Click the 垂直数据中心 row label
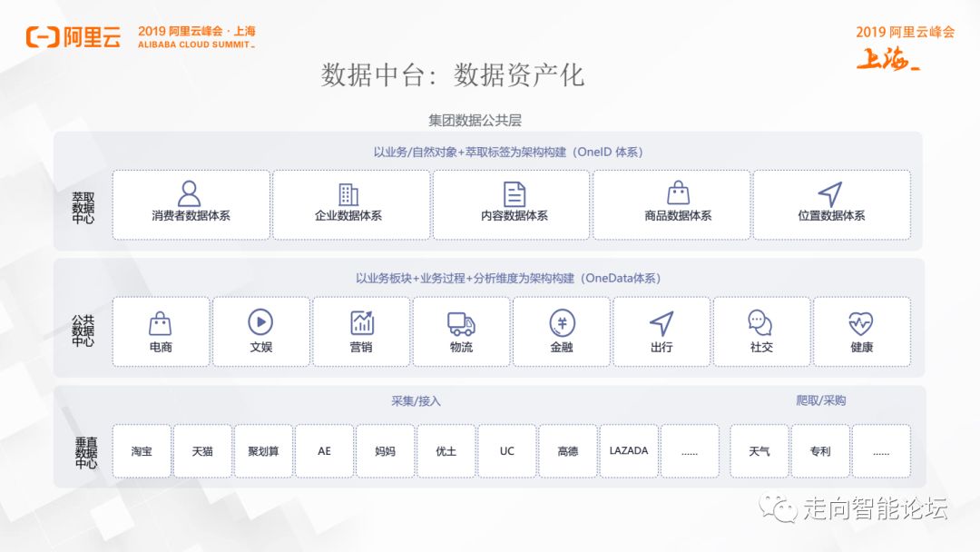This screenshot has width=980, height=552. 85,453
